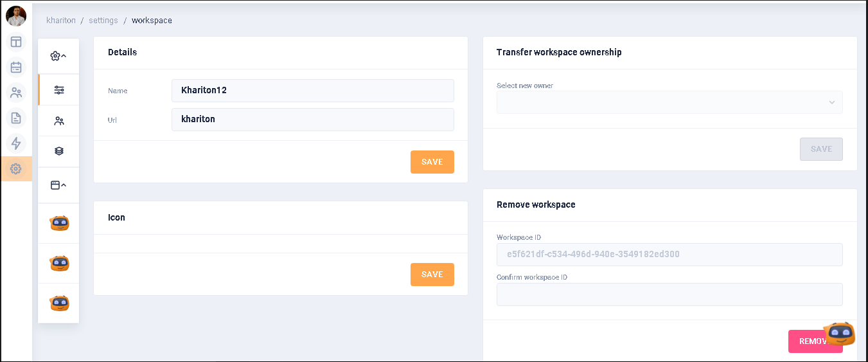Expand the Select new owner dropdown
Screen dimensions: 868x362
coord(669,102)
